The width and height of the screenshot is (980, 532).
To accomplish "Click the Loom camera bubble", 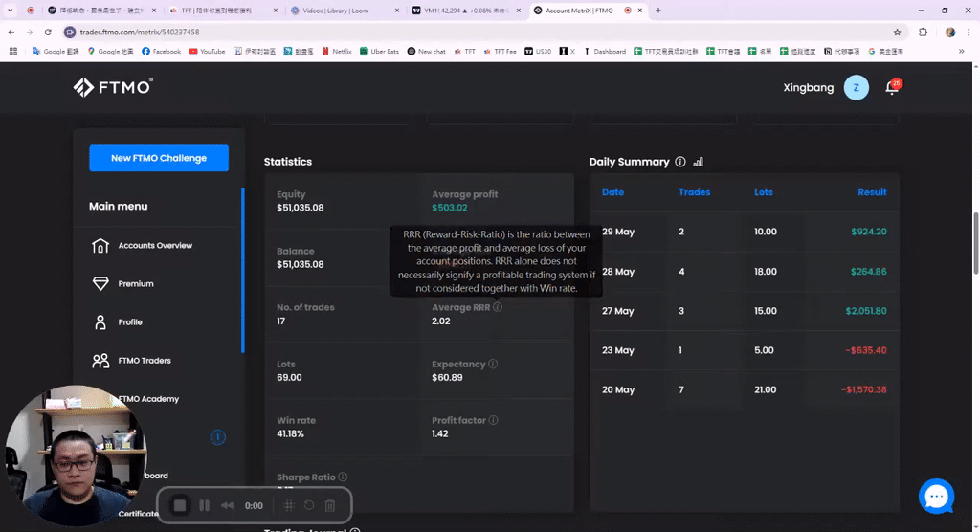I will [77, 455].
